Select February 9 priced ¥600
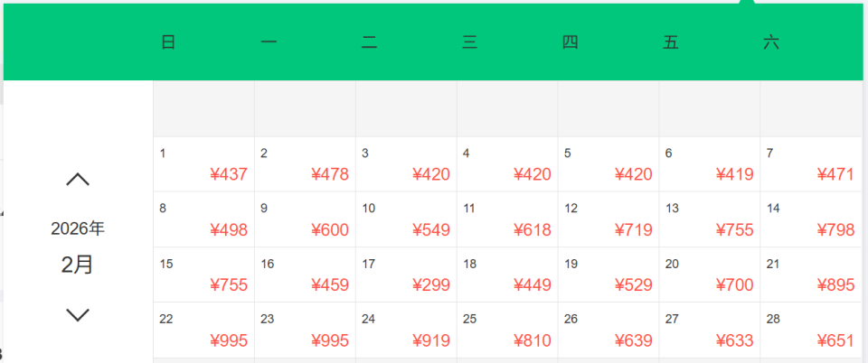Image resolution: width=868 pixels, height=363 pixels. [x=306, y=219]
